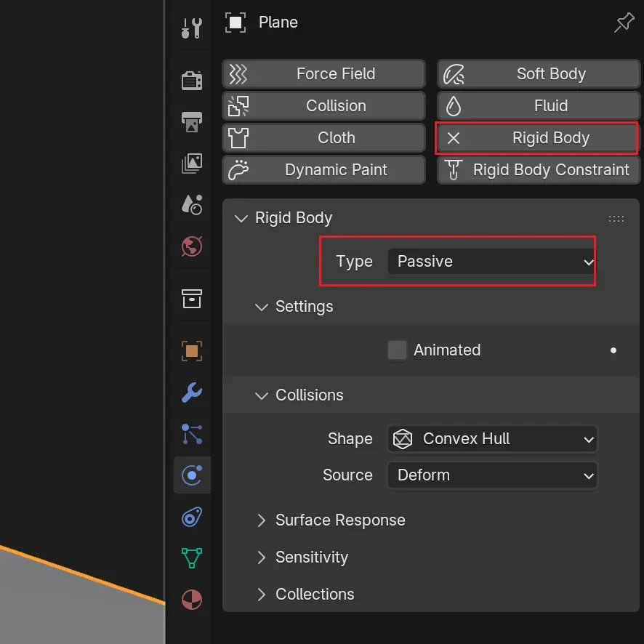This screenshot has height=644, width=644.
Task: Collapse the Settings subpanel
Action: [x=262, y=307]
